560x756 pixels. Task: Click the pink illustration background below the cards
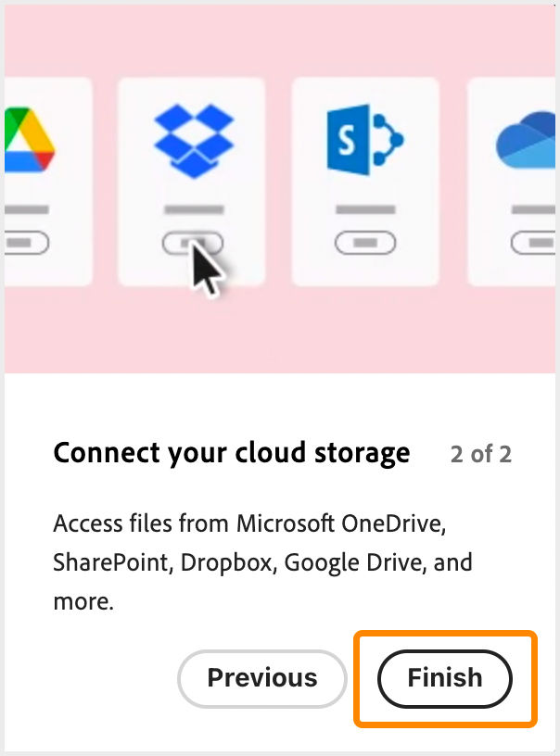click(278, 334)
